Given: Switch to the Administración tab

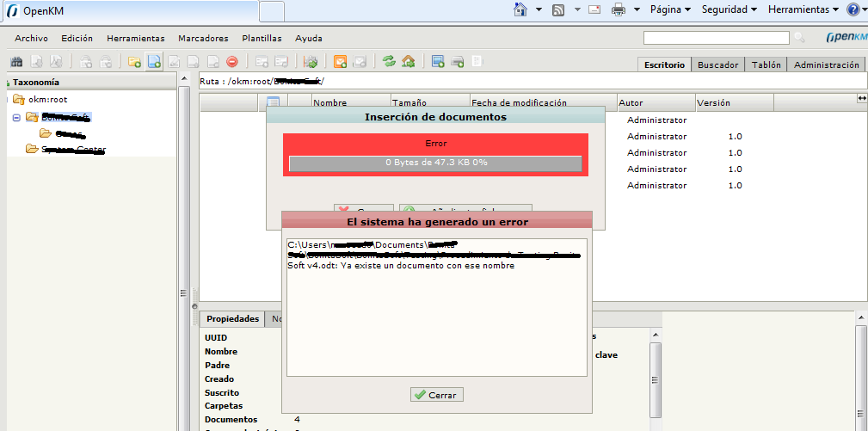Looking at the screenshot, I should [x=827, y=65].
